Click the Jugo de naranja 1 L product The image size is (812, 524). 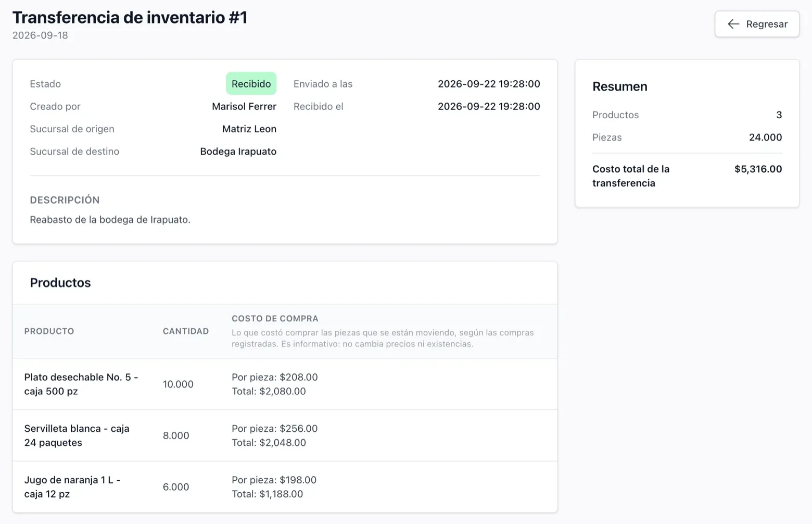click(x=72, y=487)
